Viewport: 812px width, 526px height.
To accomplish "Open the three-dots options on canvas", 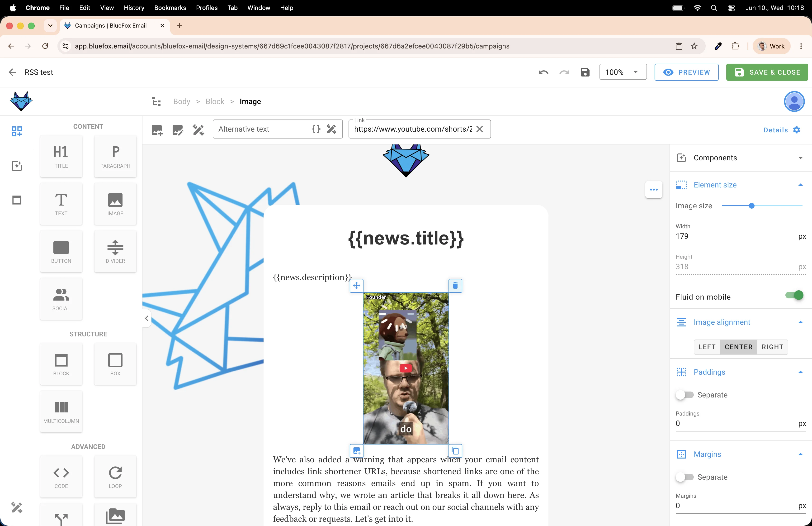I will pos(654,189).
